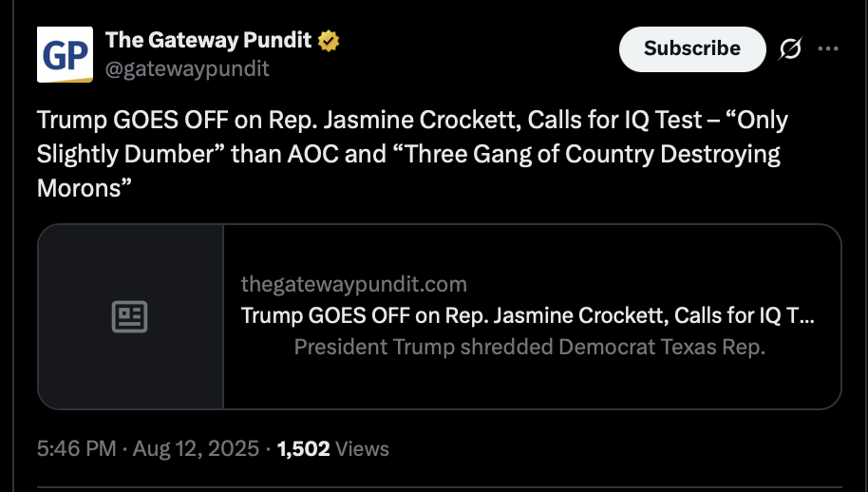This screenshot has height=492, width=868.
Task: Subscribe to The Gateway Pundit
Action: [692, 48]
